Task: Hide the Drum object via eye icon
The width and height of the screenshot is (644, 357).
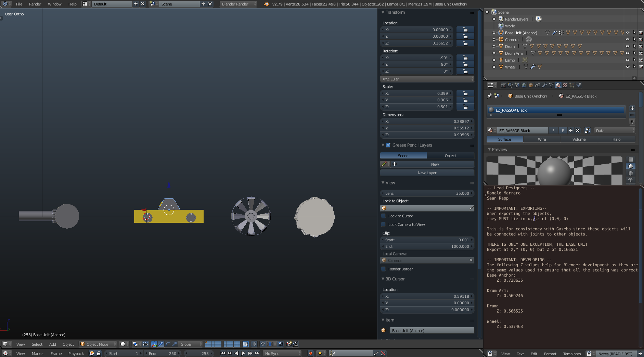Action: 628,46
